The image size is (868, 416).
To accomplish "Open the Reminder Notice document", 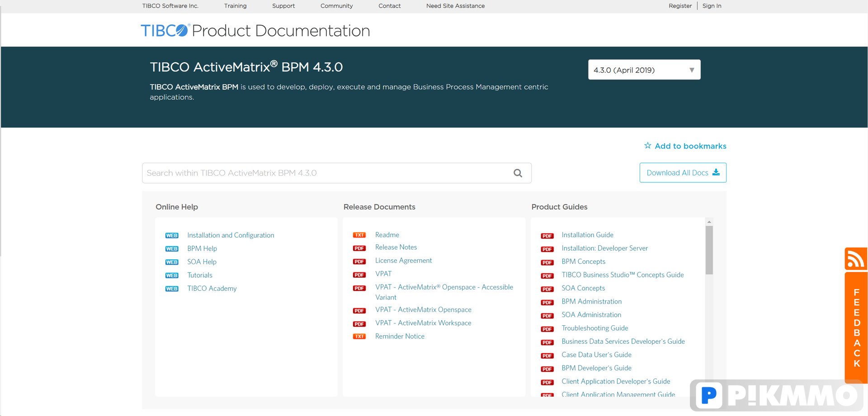I will coord(400,337).
